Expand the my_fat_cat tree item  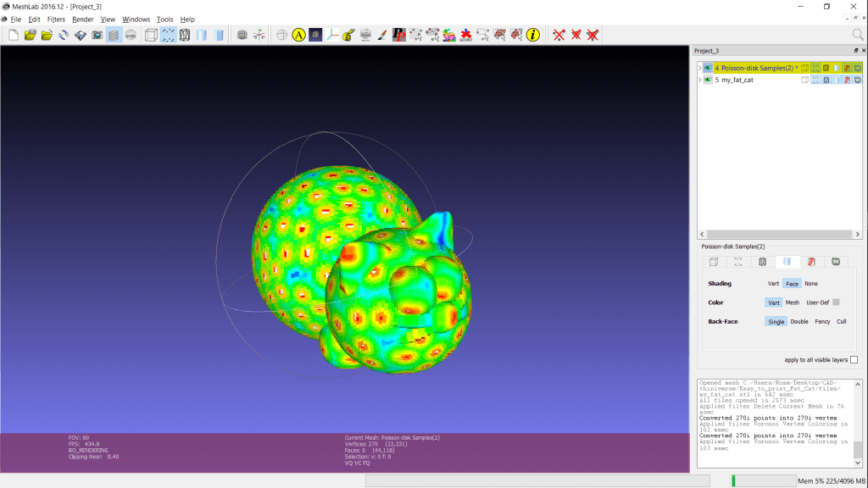click(700, 79)
